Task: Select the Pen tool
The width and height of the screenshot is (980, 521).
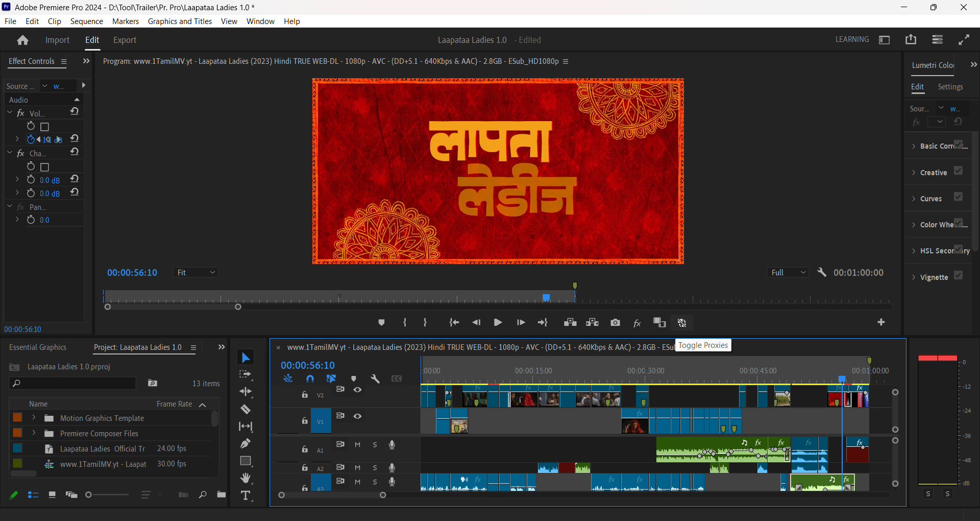Action: click(x=246, y=443)
